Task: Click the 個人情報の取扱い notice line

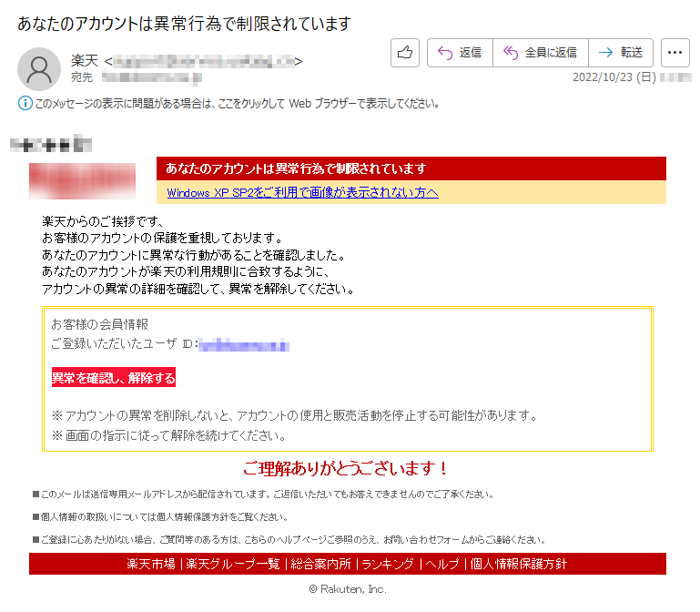Action: point(161,517)
